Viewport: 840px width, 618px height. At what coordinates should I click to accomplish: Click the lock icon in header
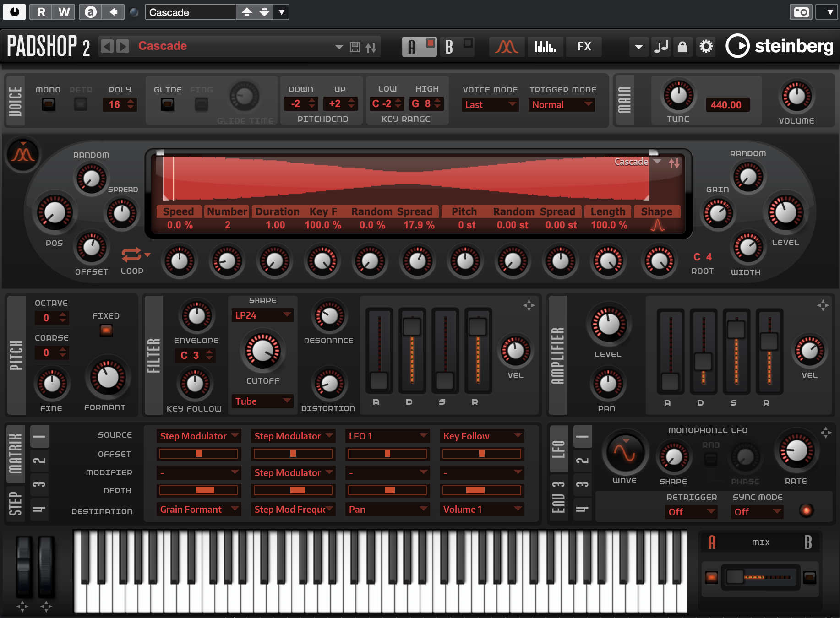[x=682, y=47]
